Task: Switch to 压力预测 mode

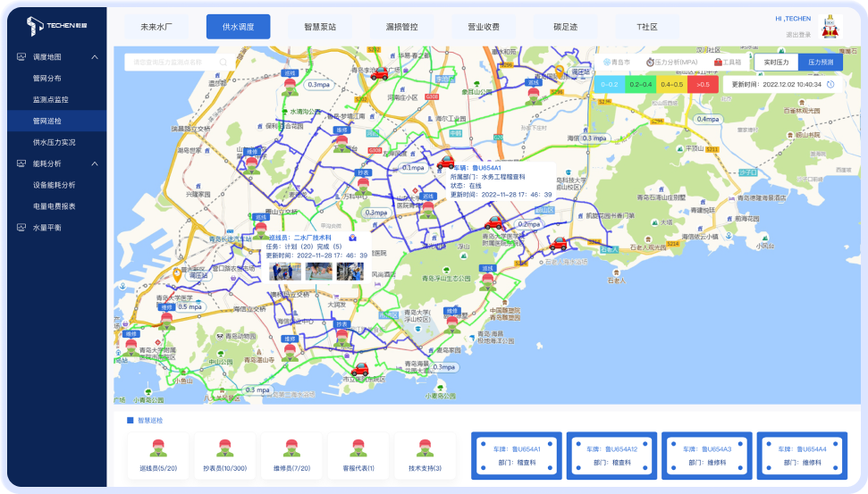Action: (820, 63)
